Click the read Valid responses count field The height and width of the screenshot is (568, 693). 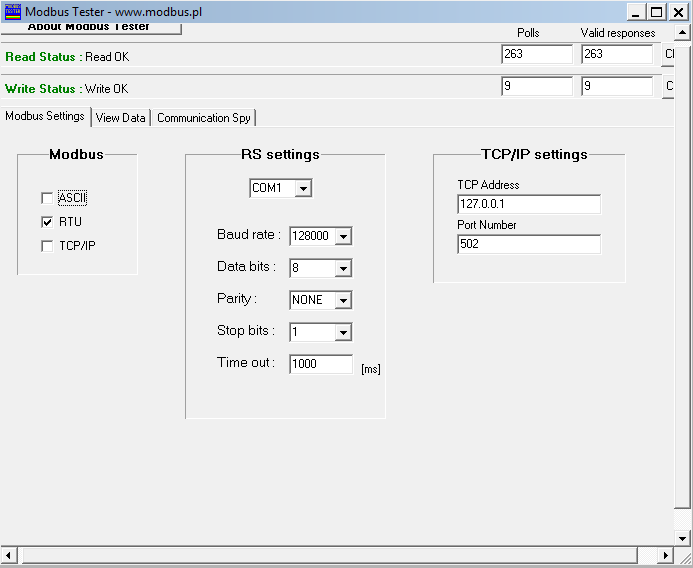coord(617,54)
